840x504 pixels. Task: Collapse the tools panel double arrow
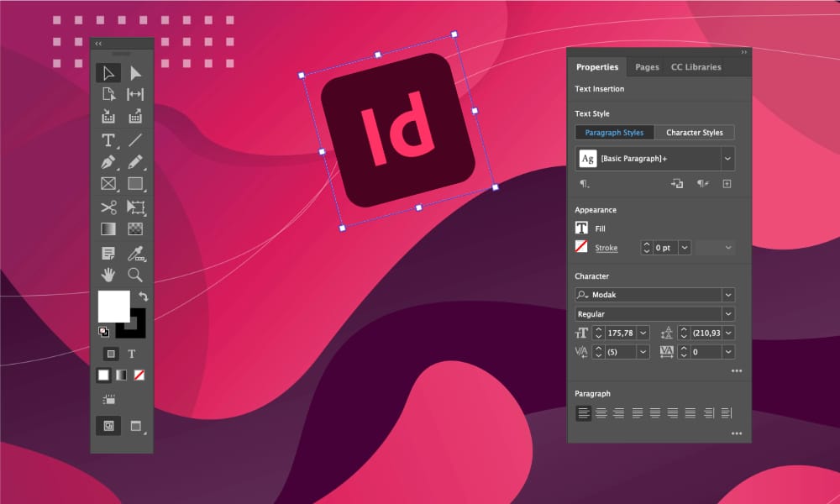tap(98, 44)
